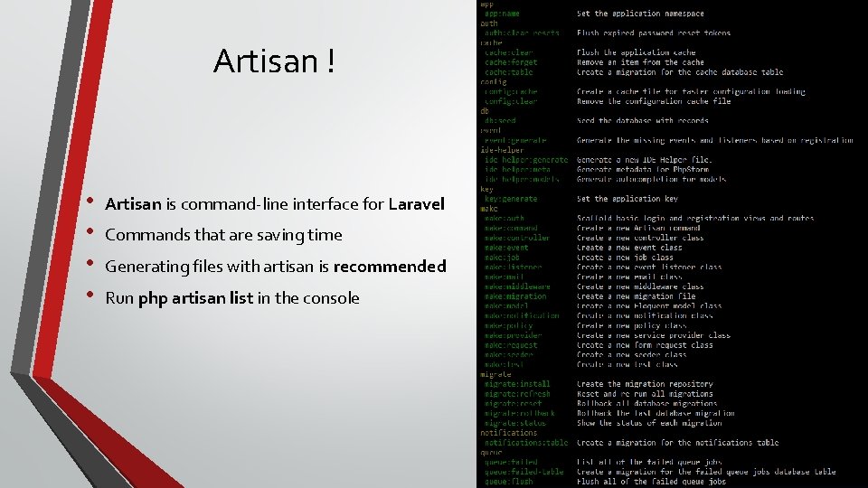Image resolution: width=868 pixels, height=488 pixels.
Task: Click the 'ide-helper' group heading
Action: (502, 150)
